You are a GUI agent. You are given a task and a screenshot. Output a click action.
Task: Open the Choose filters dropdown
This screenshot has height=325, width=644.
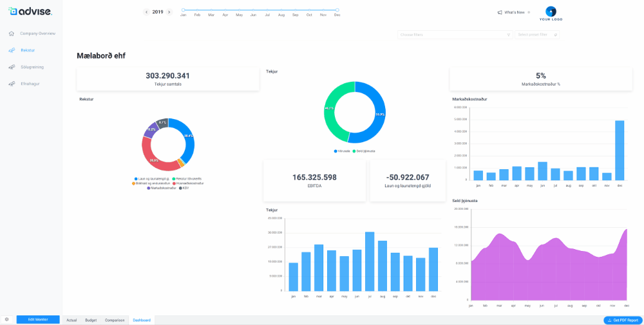(x=455, y=35)
